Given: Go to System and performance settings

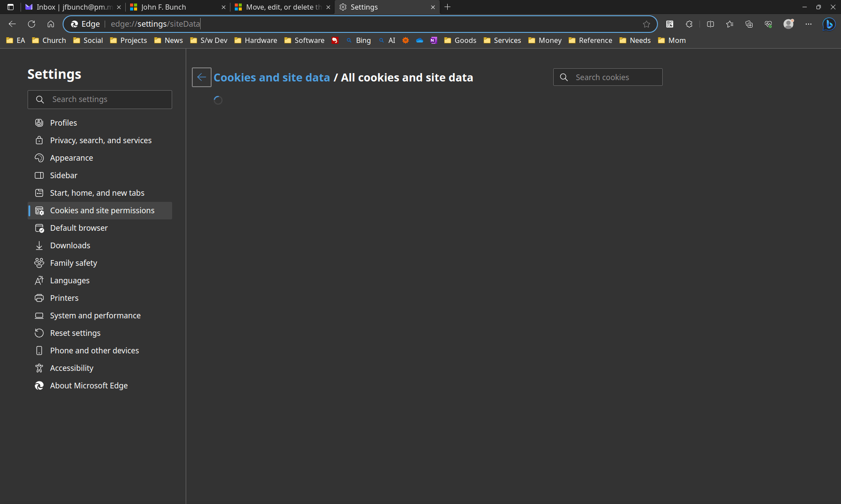Looking at the screenshot, I should point(95,315).
